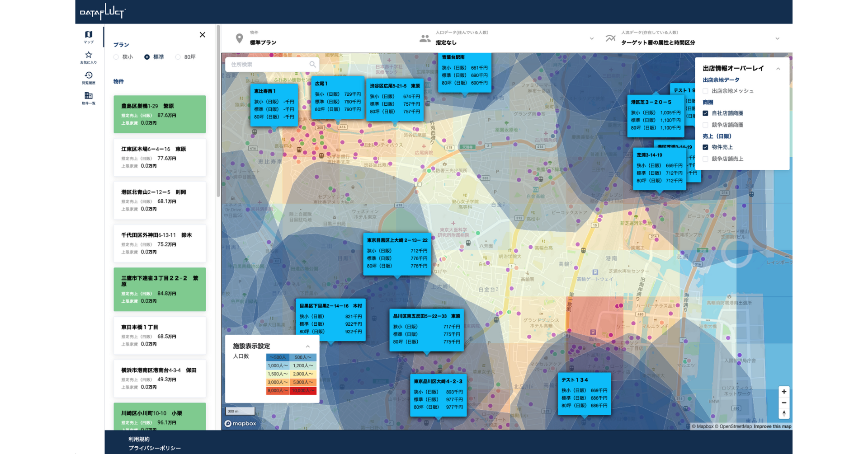Open the © Mapbox attribution link
Screen dimensions: 868x454
point(703,426)
